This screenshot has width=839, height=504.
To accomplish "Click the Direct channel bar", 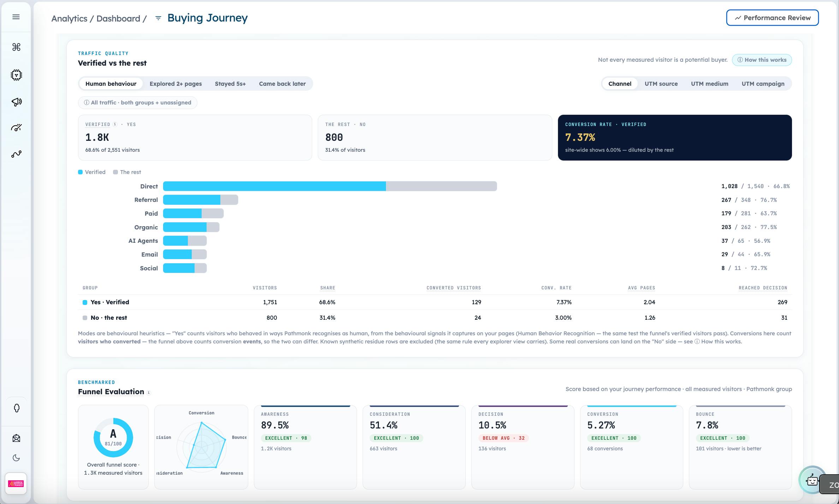I will tap(330, 186).
